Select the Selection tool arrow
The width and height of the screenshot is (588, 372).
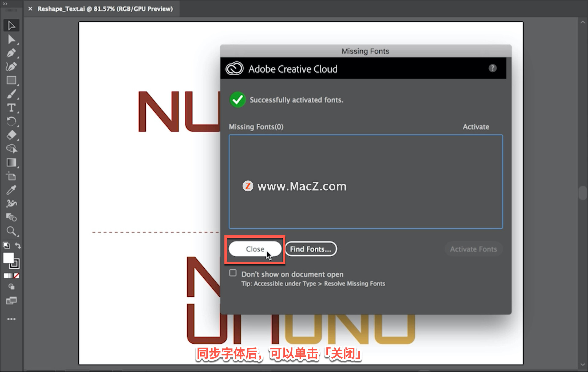click(x=11, y=25)
